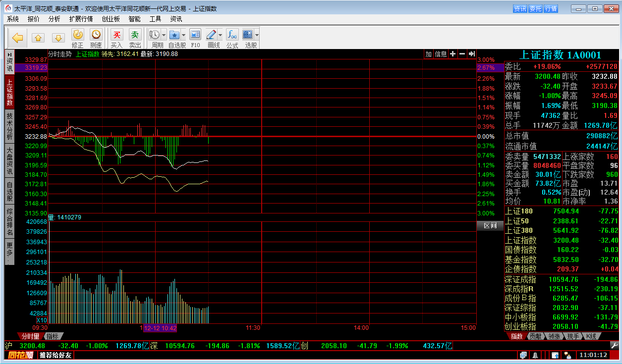Expand the 周期 dropdown arrow
Viewport: 622px width, 364px height.
pyautogui.click(x=164, y=35)
